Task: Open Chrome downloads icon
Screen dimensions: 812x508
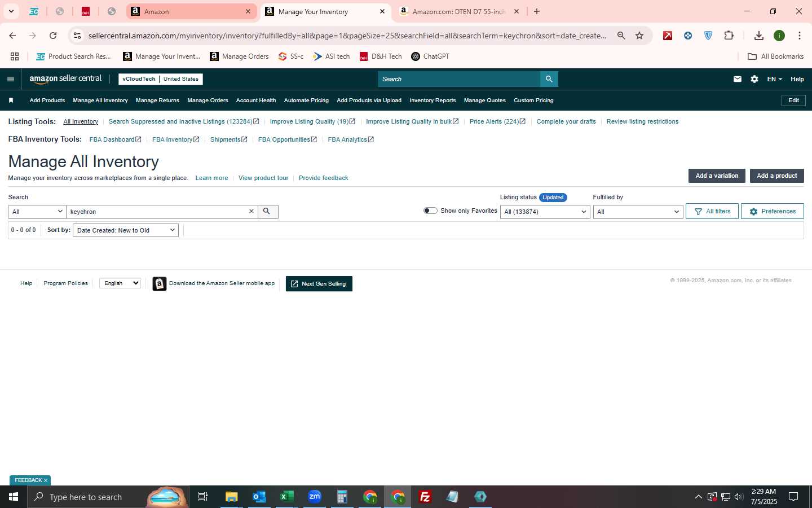Action: (x=759, y=36)
